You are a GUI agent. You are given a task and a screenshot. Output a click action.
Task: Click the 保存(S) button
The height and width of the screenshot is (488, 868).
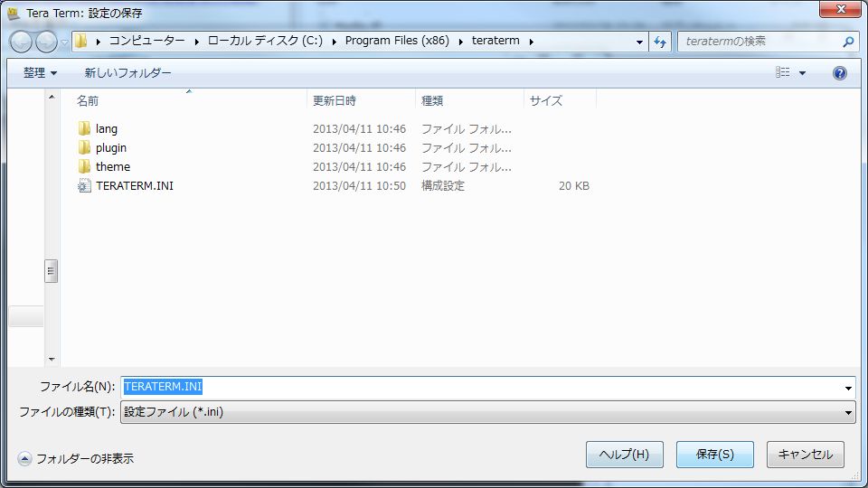[x=714, y=455]
